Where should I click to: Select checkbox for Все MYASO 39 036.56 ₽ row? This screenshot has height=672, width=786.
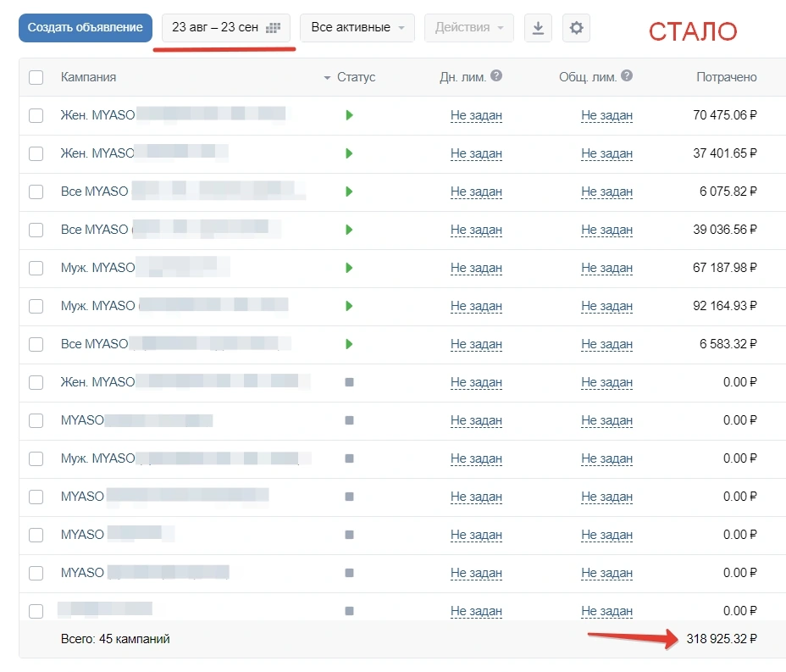coord(36,230)
